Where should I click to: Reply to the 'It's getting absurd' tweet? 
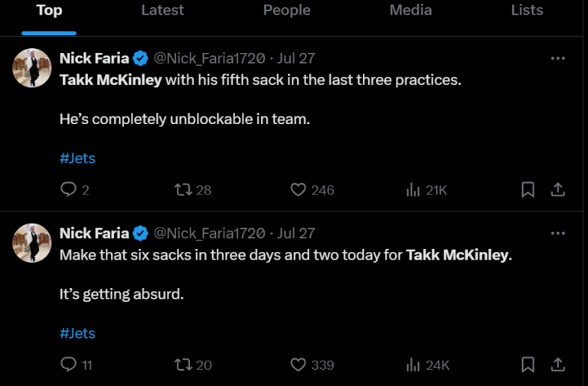pos(69,365)
